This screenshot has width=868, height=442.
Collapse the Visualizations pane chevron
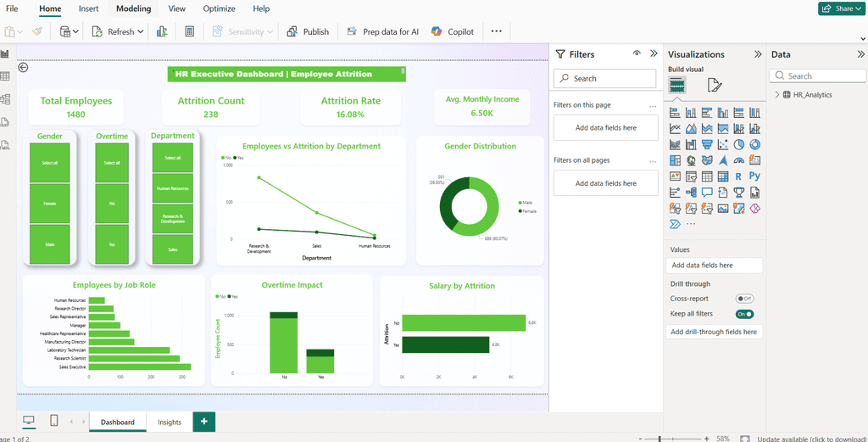point(758,54)
